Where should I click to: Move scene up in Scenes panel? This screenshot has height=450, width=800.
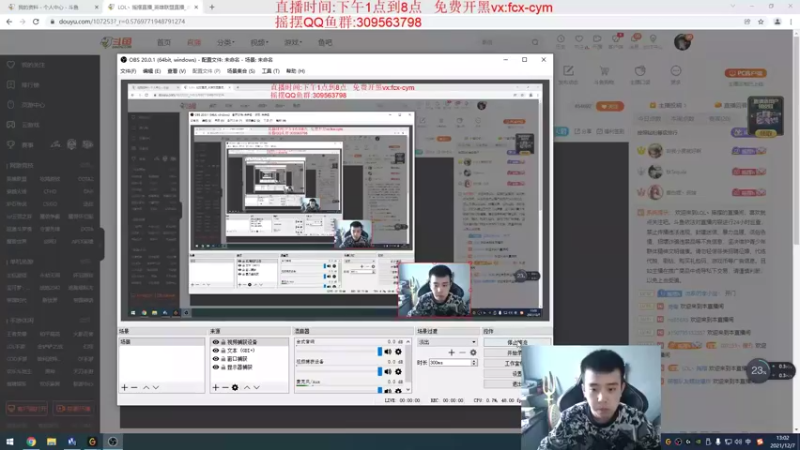point(146,388)
